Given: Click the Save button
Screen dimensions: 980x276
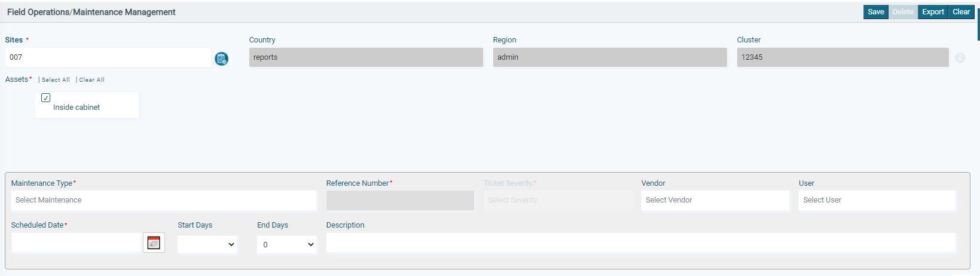Looking at the screenshot, I should pos(876,12).
